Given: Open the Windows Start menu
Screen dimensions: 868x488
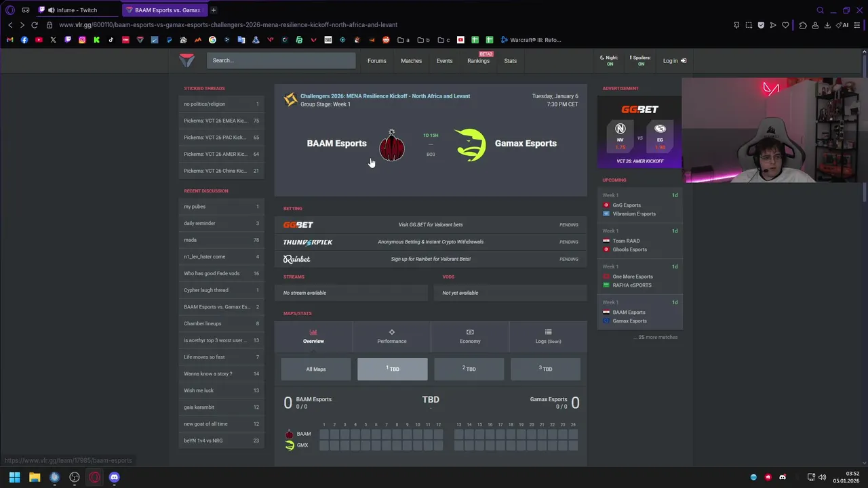Looking at the screenshot, I should pos(14,477).
